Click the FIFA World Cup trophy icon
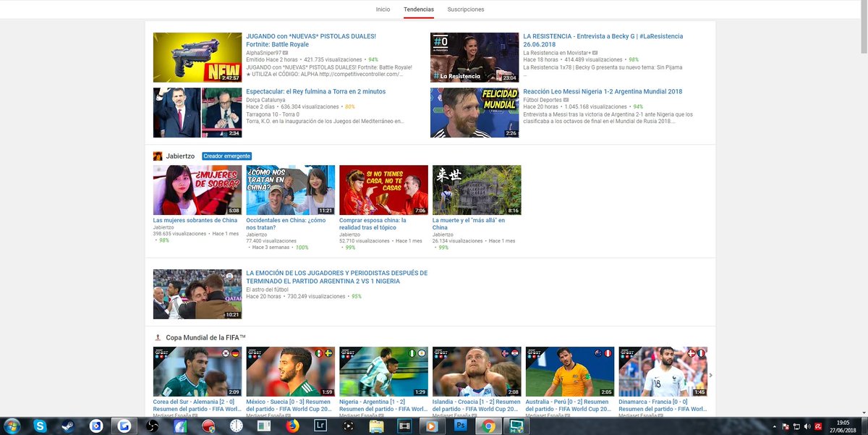The width and height of the screenshot is (868, 435). click(x=157, y=337)
